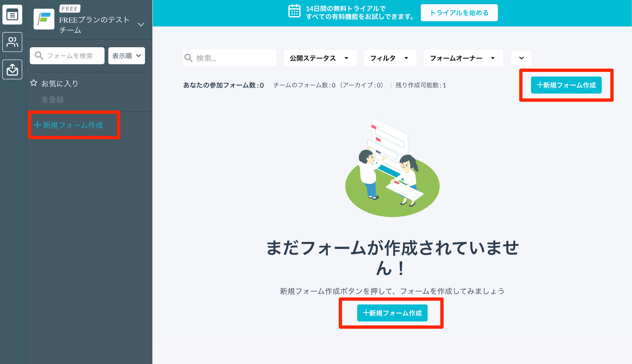Click sidebar 新規フォーム作成 link
Screen dimensions: 632x364
pyautogui.click(x=69, y=125)
